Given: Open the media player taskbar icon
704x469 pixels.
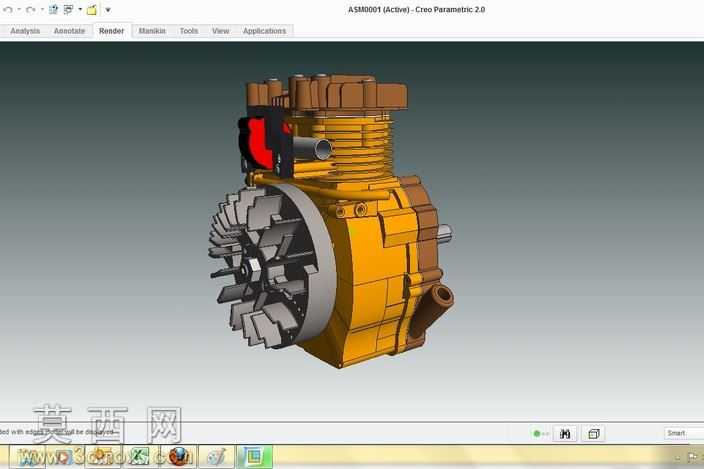Looking at the screenshot, I should pos(65,457).
